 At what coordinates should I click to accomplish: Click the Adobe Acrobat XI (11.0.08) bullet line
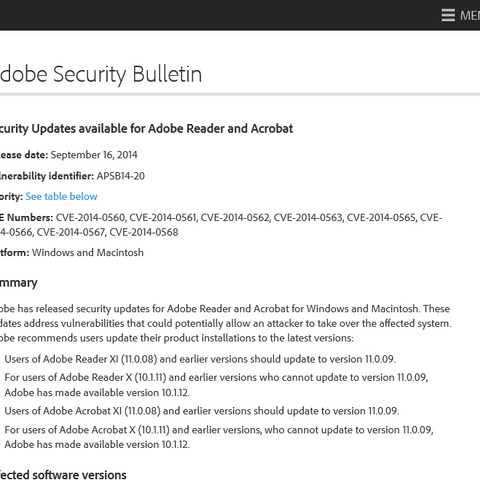[x=202, y=411]
